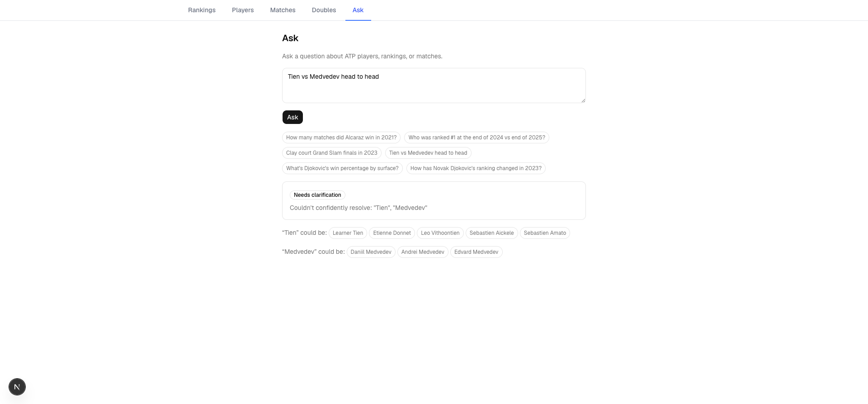Select the Doubles tab

pyautogui.click(x=324, y=10)
